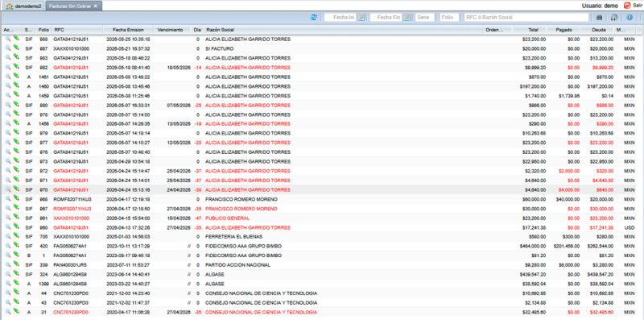Click magnifier icon for folio 1460
The width and height of the screenshot is (644, 320).
(x=8, y=86)
